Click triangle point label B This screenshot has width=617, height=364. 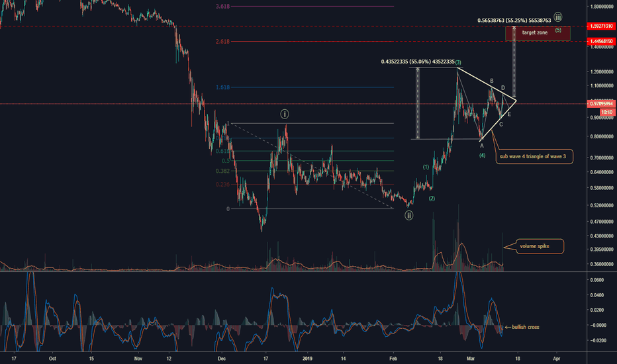492,81
